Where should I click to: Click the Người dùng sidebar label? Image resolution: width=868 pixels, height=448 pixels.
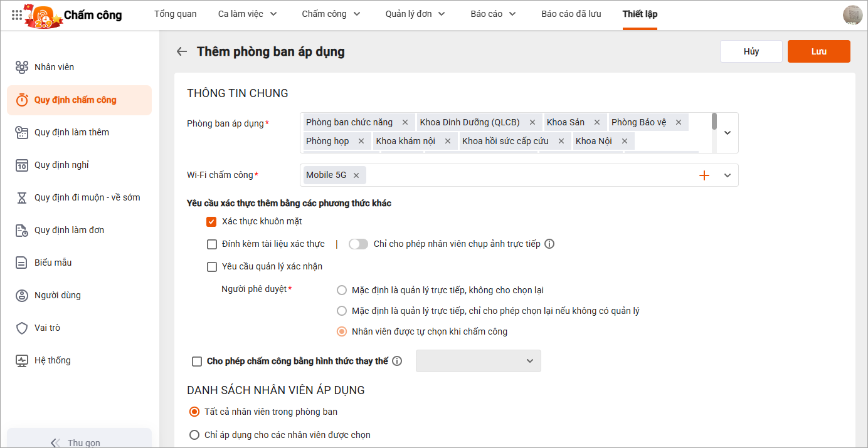pyautogui.click(x=58, y=295)
